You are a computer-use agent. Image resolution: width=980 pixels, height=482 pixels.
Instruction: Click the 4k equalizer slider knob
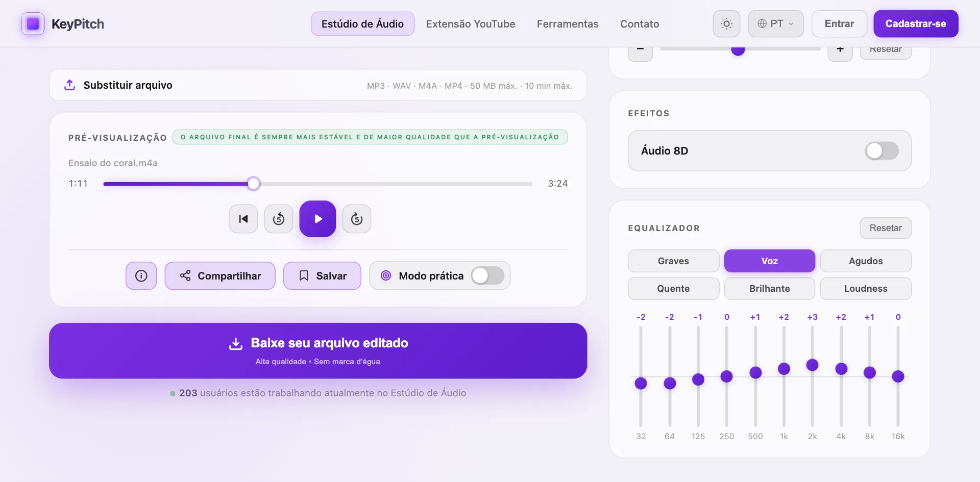click(x=841, y=369)
